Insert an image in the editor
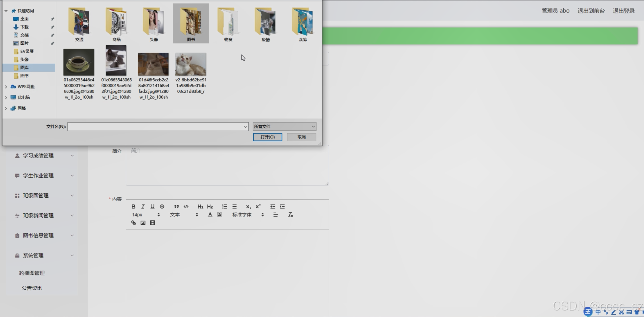Screen dimensions: 644x317 (143, 223)
